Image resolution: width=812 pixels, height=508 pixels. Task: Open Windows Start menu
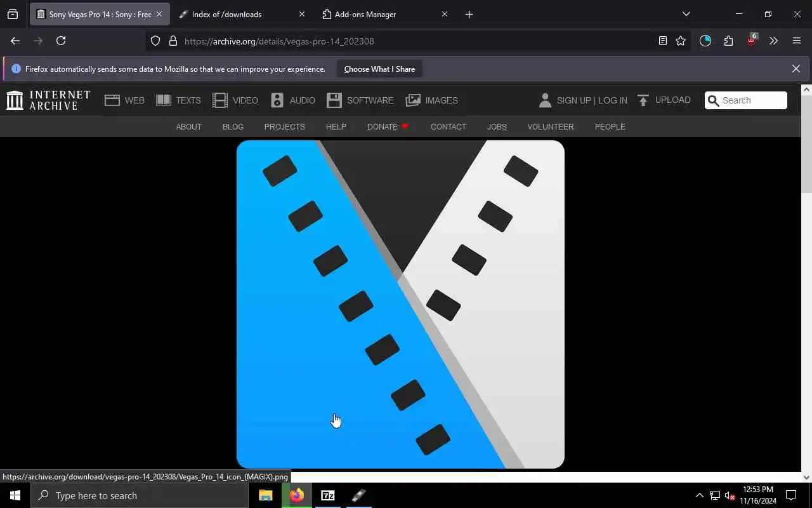click(x=15, y=495)
